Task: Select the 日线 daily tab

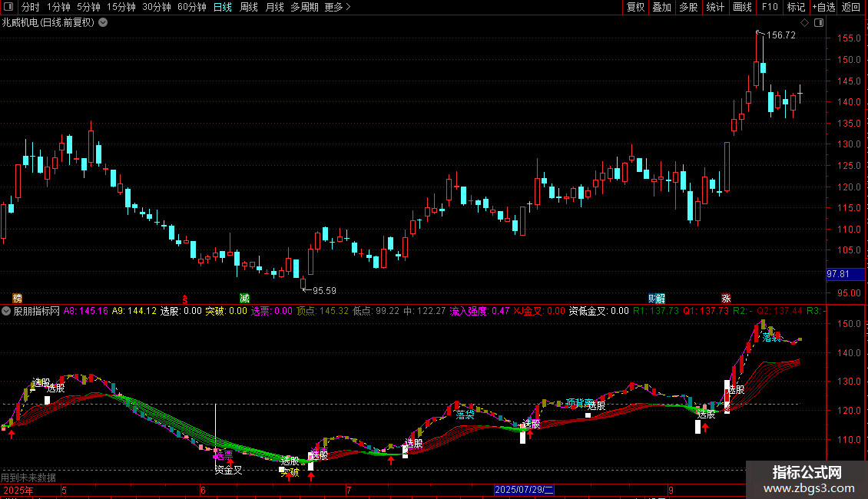Action: (x=223, y=7)
